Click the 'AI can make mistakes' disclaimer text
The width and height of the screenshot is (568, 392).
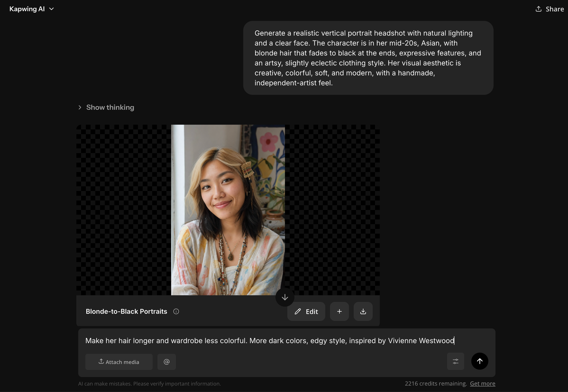[x=149, y=384]
